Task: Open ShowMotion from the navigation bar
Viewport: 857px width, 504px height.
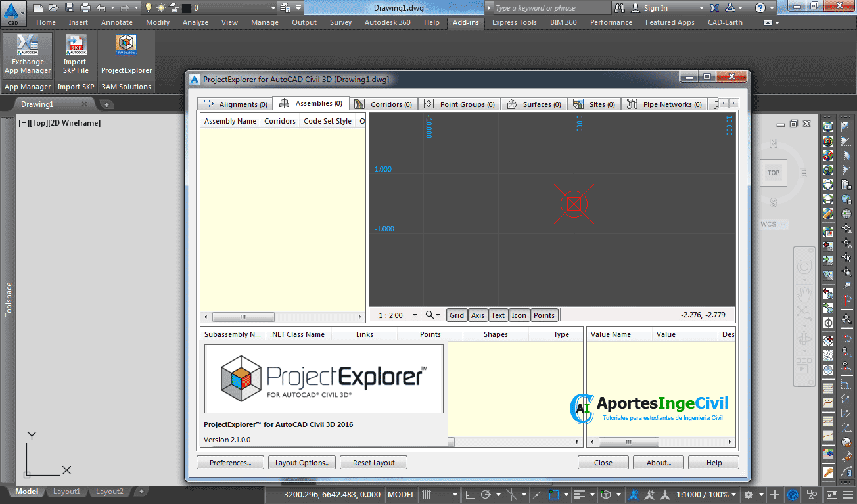Action: coord(804,367)
